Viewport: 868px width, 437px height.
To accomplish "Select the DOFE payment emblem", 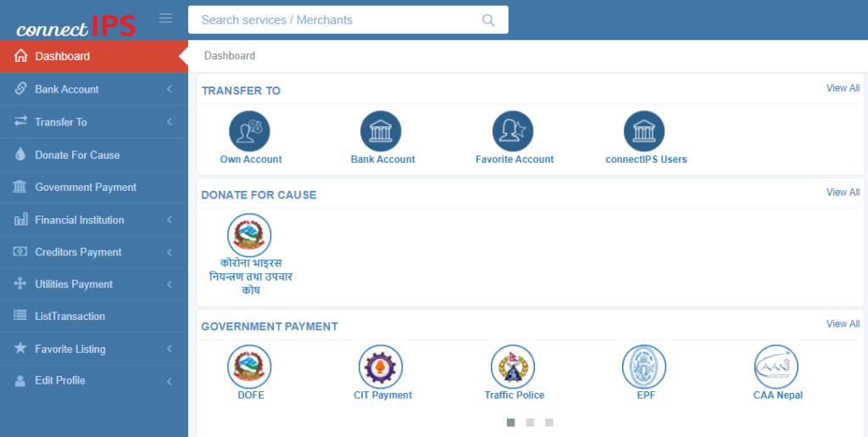I will [250, 367].
